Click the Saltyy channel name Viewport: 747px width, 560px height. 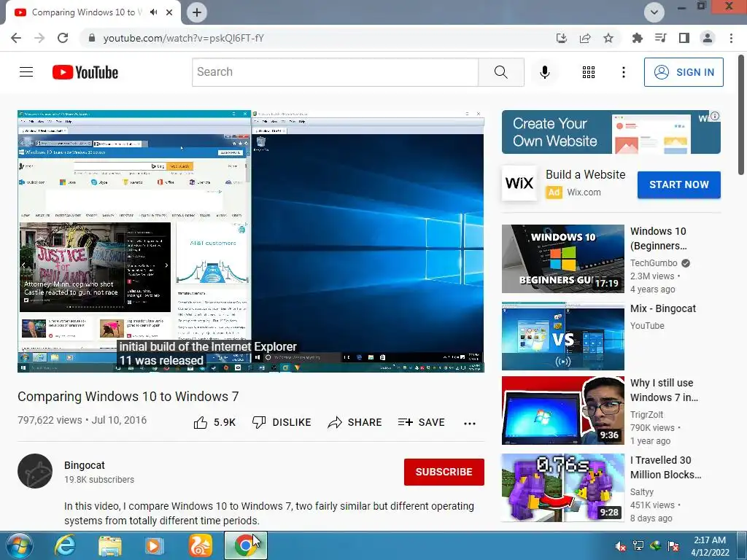tap(642, 492)
